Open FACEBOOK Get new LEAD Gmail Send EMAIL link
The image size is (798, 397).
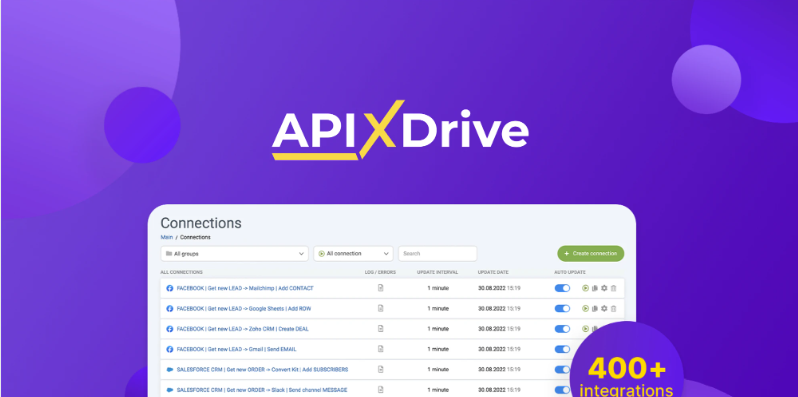click(x=236, y=349)
